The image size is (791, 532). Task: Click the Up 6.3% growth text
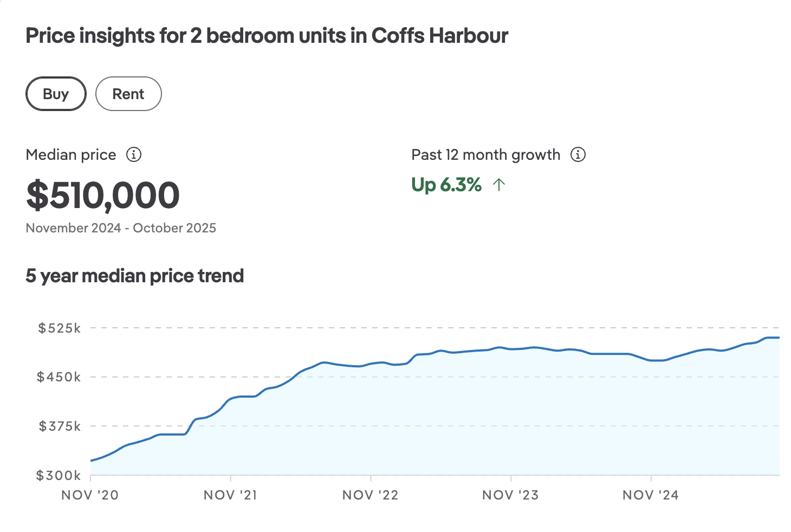tap(446, 185)
